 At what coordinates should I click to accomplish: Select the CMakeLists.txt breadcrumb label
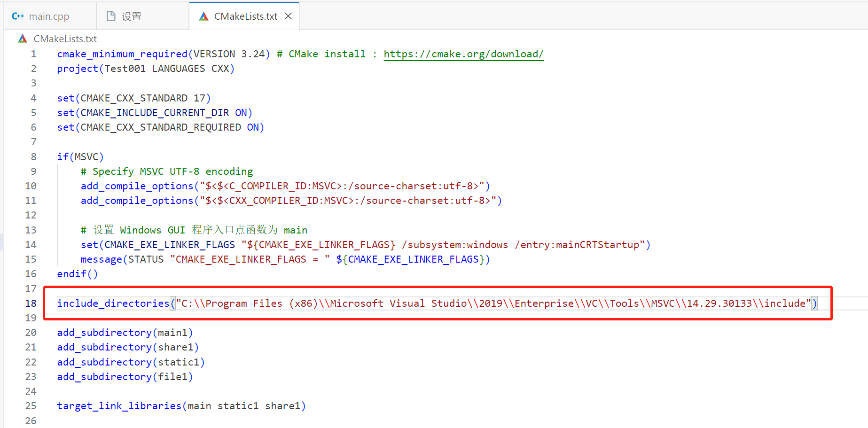64,39
